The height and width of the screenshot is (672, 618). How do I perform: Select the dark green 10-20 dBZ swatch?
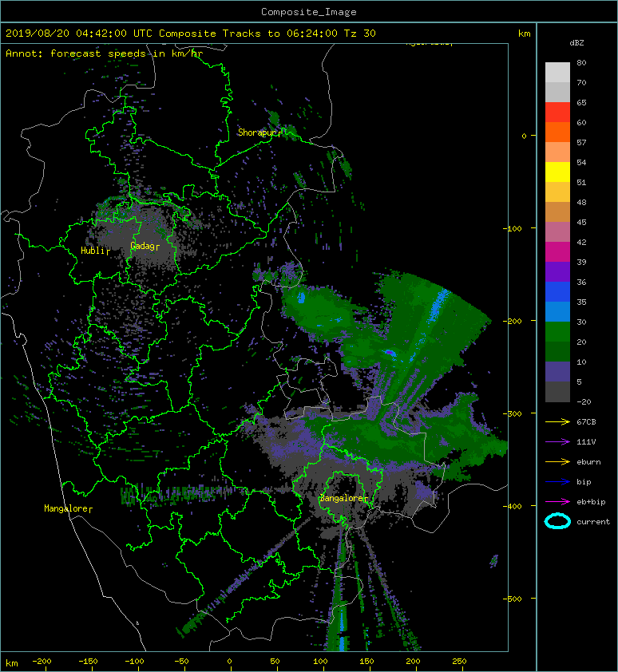[x=557, y=352]
